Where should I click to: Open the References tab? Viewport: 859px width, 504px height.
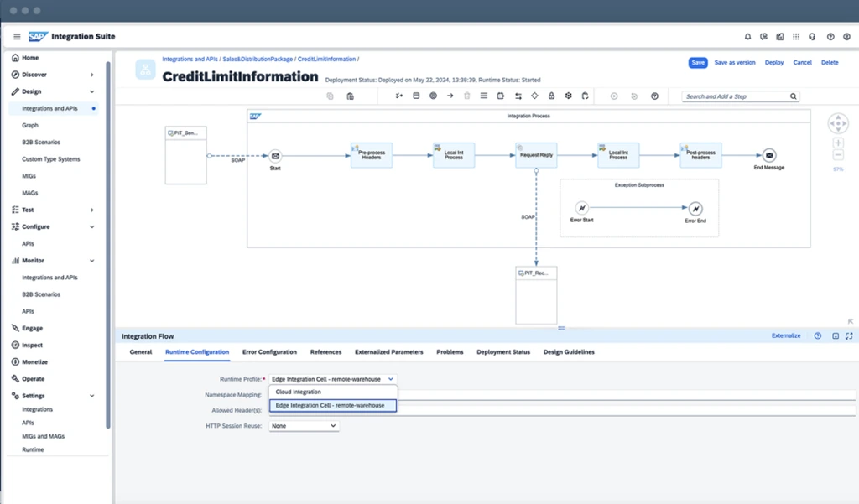[326, 351]
